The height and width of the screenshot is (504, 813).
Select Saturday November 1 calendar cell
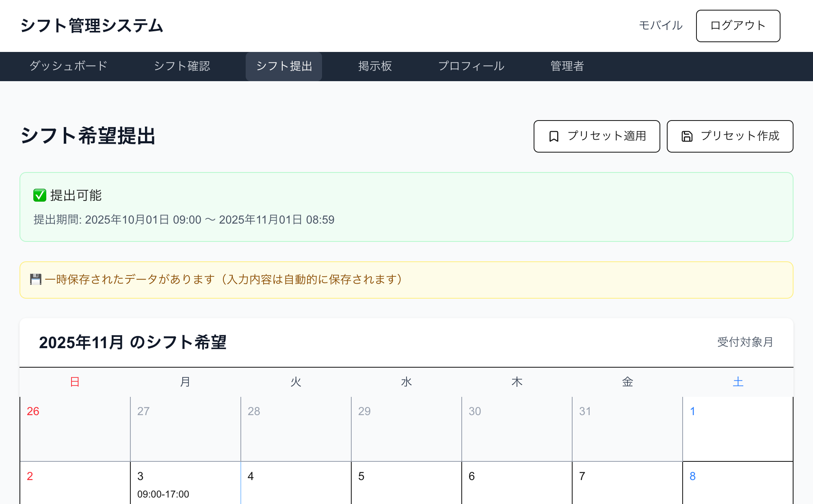click(x=737, y=429)
